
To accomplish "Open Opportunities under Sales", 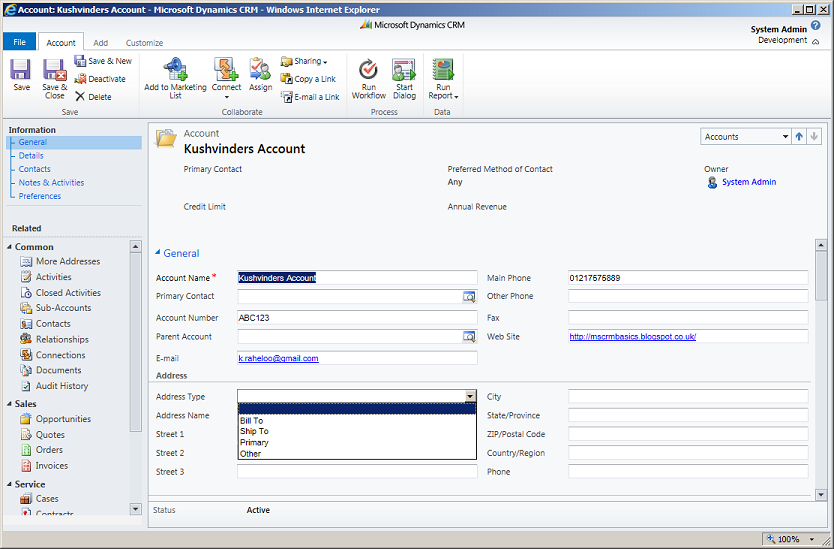I will tap(55, 419).
